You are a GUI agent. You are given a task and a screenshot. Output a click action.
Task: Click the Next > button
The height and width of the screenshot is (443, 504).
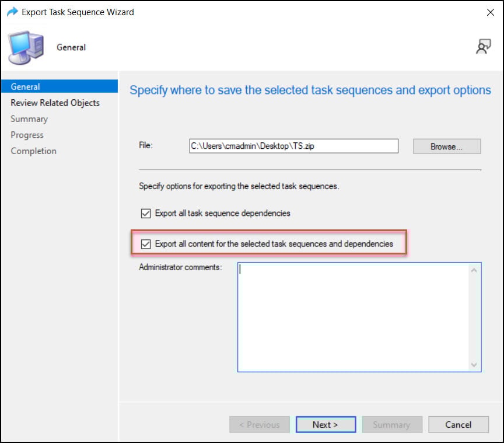coord(325,424)
